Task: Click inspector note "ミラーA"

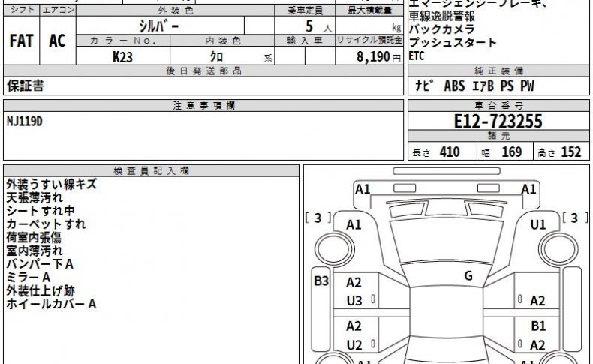Action: 29,278
